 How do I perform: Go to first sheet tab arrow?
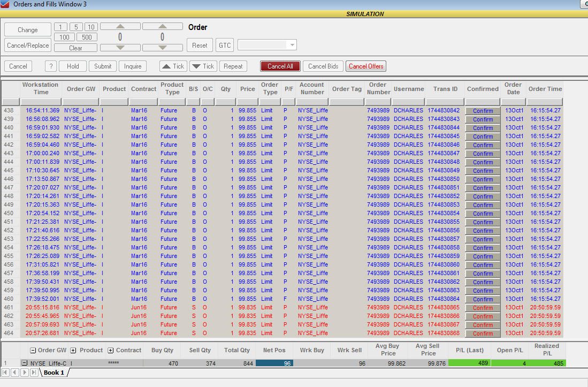point(5,373)
